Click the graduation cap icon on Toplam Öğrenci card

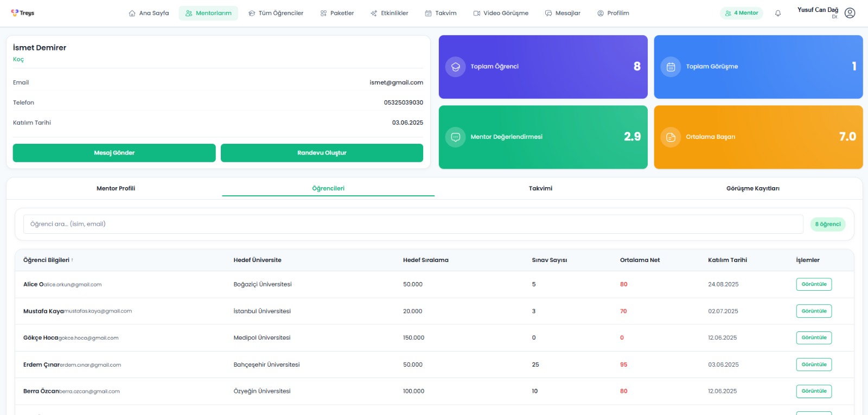coord(456,67)
